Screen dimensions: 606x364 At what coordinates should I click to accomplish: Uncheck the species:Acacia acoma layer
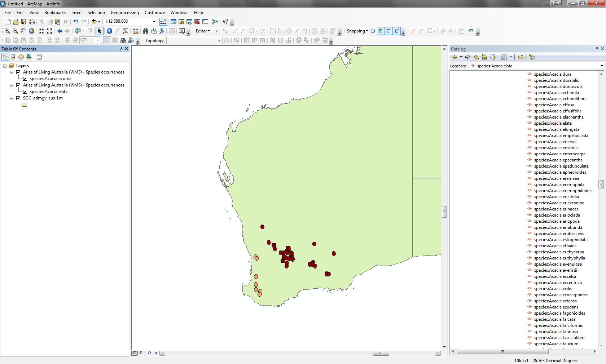[25, 79]
